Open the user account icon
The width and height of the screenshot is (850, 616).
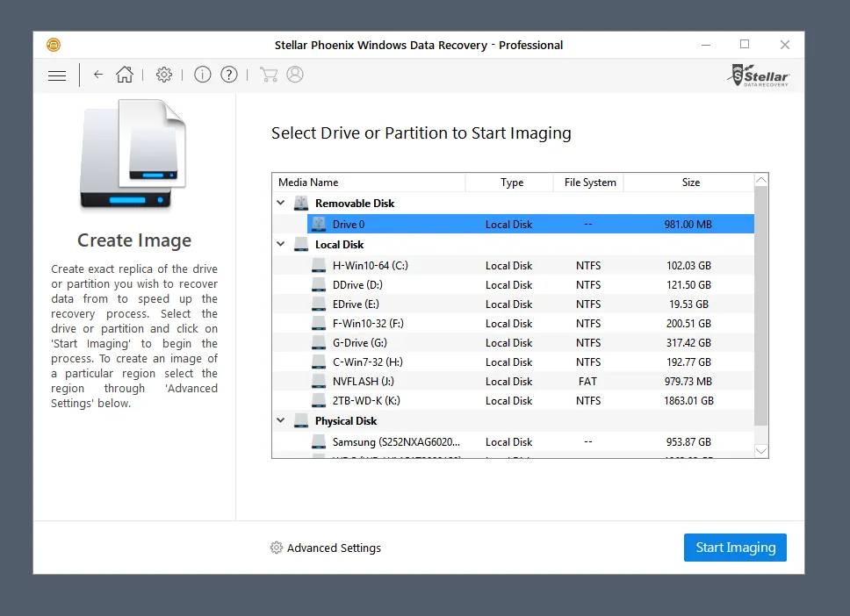(x=295, y=75)
